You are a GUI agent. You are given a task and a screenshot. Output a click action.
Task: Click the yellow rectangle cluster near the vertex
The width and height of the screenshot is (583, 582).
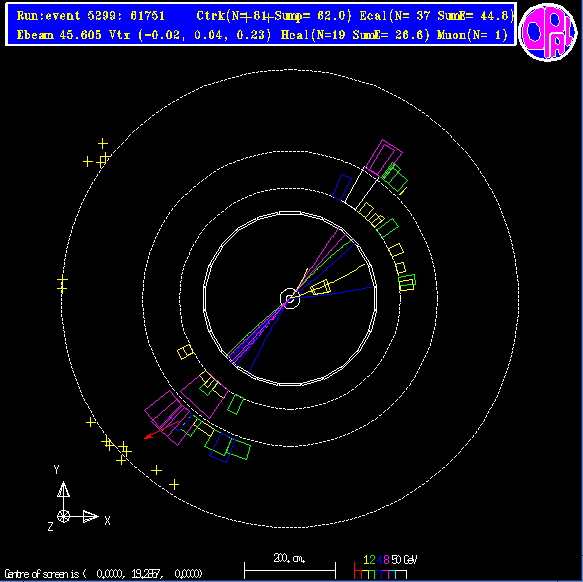click(320, 287)
